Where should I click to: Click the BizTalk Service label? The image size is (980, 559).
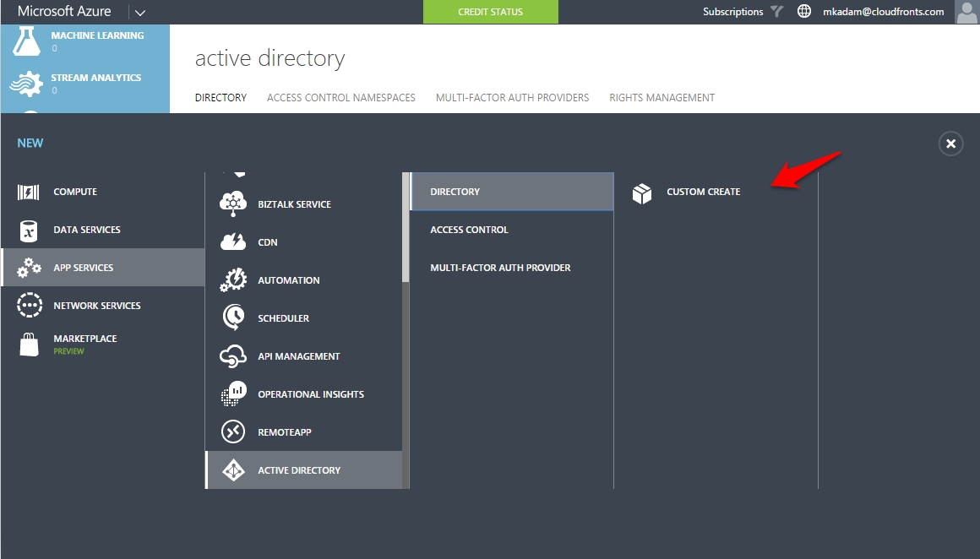coord(294,204)
